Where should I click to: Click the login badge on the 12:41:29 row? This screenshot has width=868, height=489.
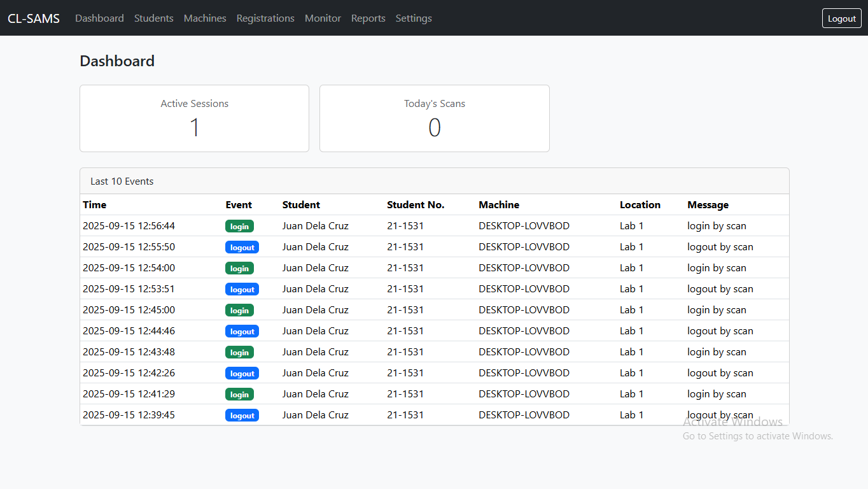coord(239,394)
